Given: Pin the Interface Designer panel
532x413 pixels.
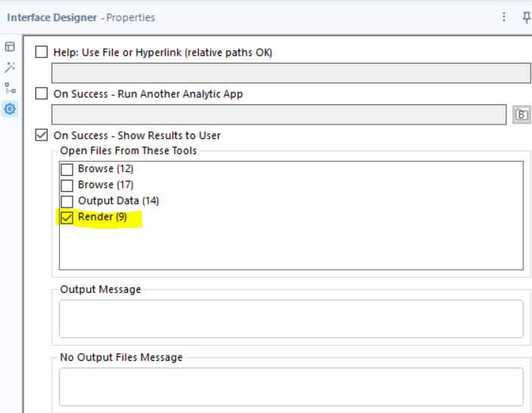Looking at the screenshot, I should point(527,17).
